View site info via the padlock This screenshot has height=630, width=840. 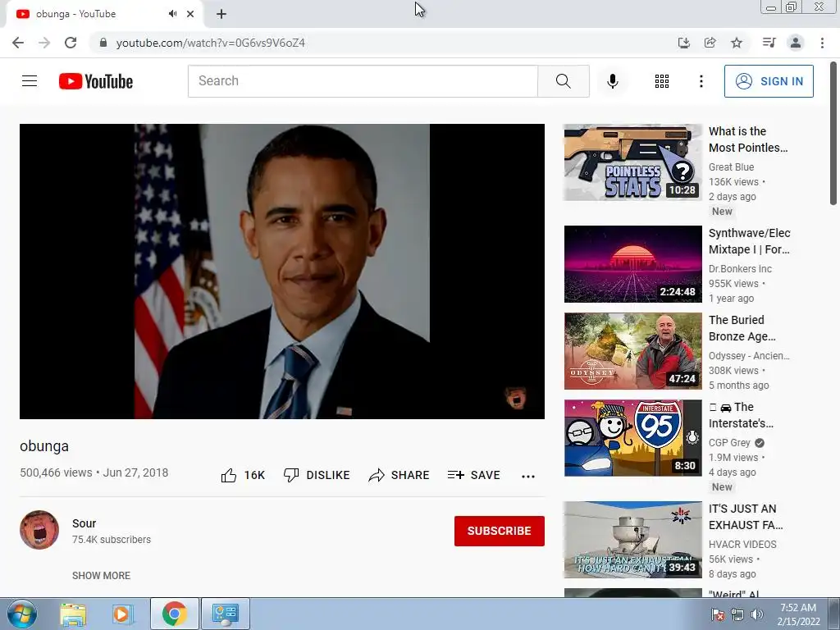[x=103, y=43]
